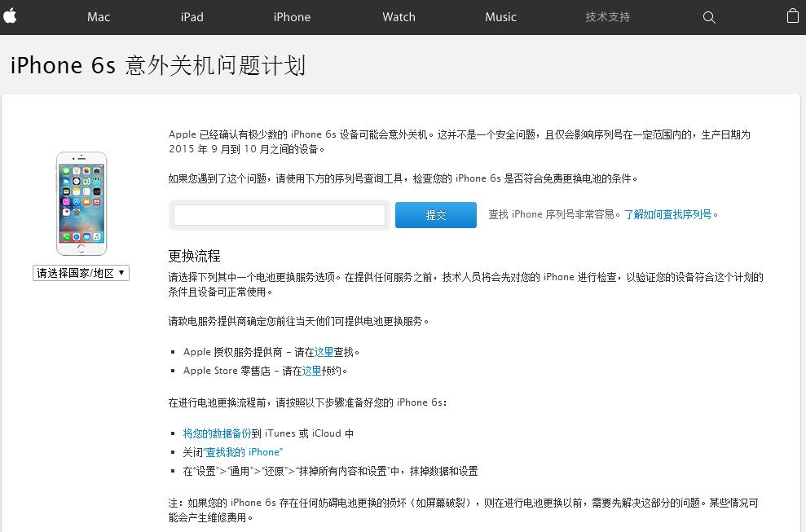Go to the iPad section

point(192,17)
